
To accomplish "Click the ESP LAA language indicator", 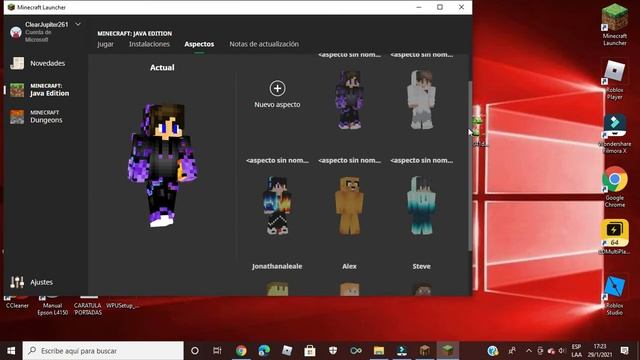I will pos(576,351).
